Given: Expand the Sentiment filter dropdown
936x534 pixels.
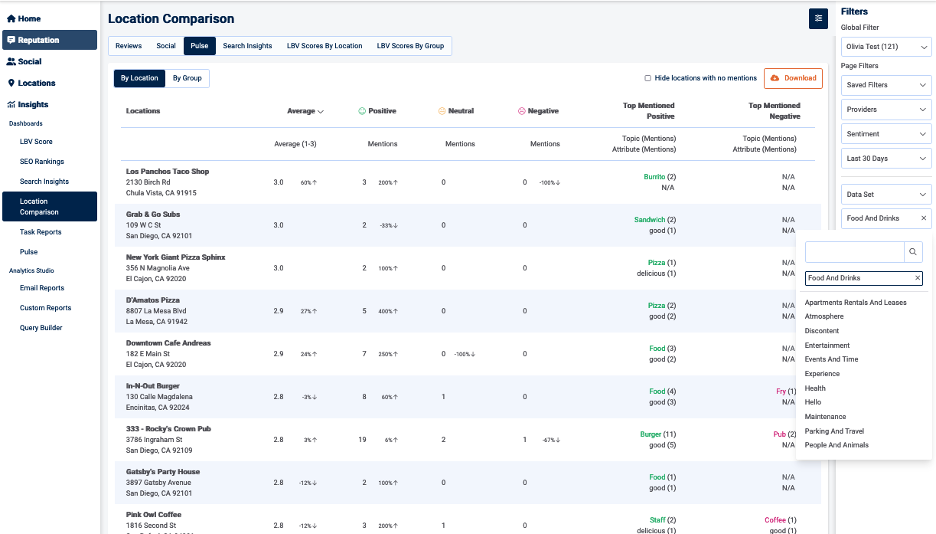Looking at the screenshot, I should point(885,134).
